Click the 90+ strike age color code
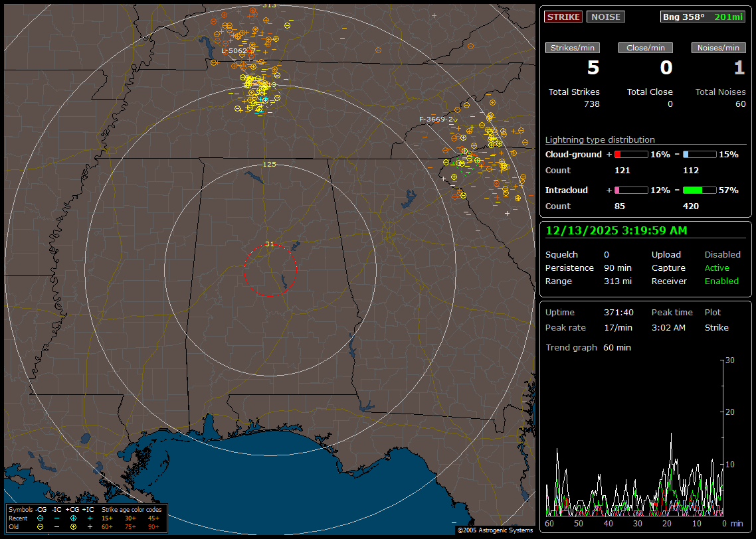This screenshot has width=756, height=539. (x=153, y=526)
